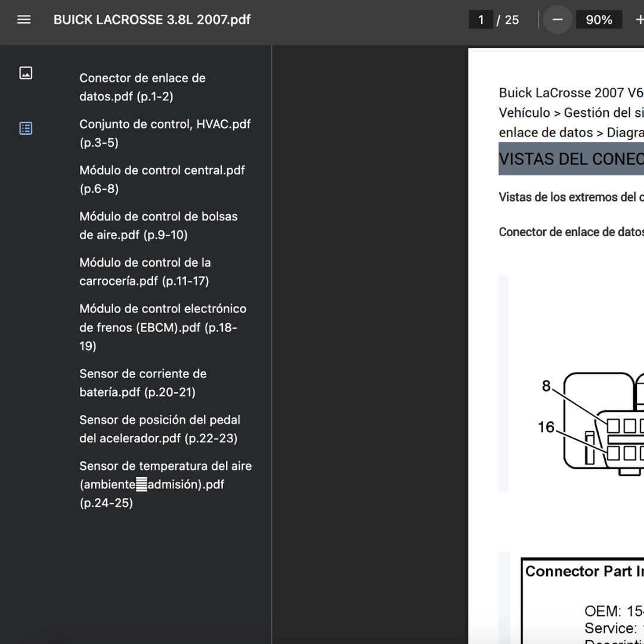This screenshot has height=644, width=644.
Task: Select Módulo de control de la carrocería
Action: tap(145, 271)
